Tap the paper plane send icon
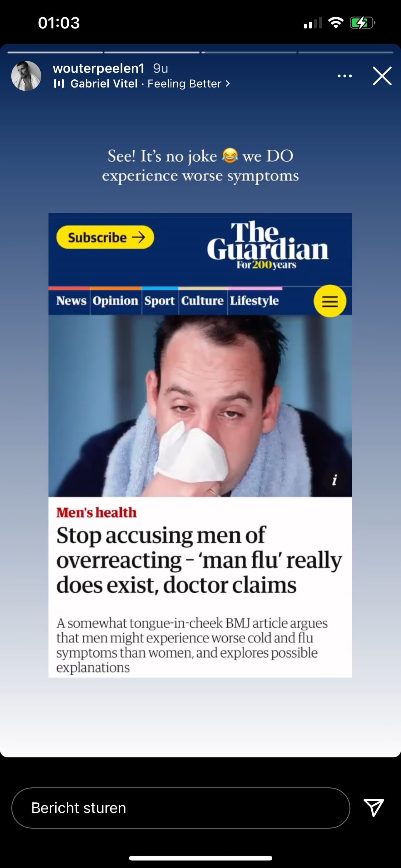Viewport: 401px width, 868px height. pyautogui.click(x=374, y=807)
